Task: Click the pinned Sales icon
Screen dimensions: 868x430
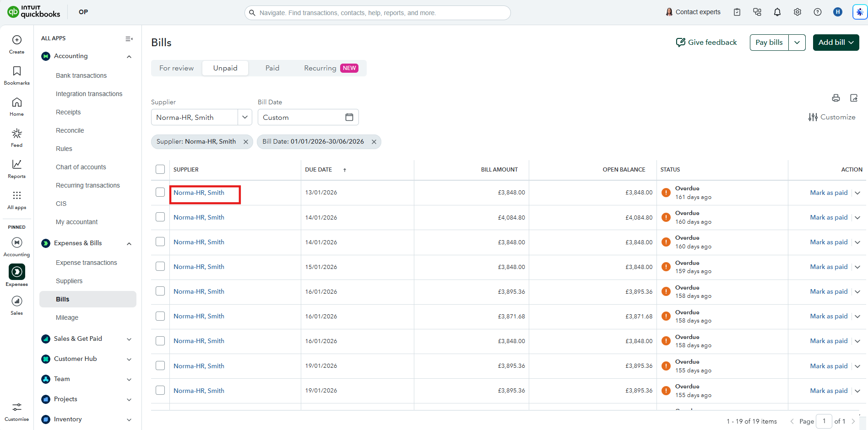Action: coord(17,301)
